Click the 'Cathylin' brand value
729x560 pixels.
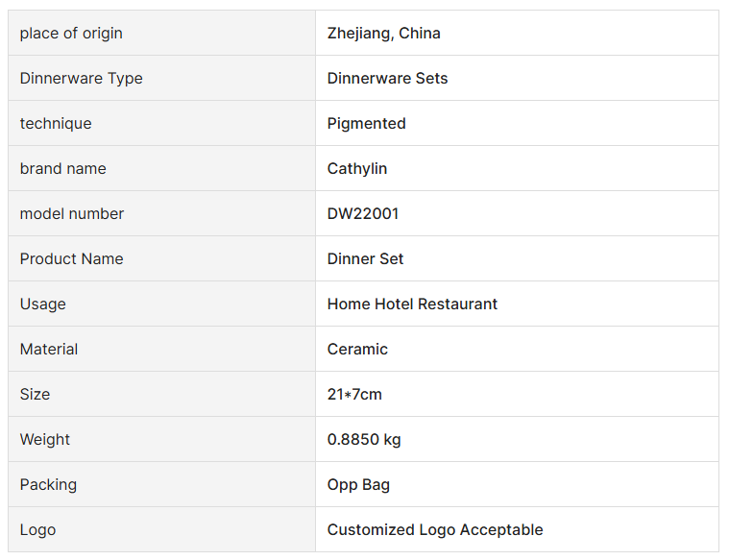click(356, 169)
